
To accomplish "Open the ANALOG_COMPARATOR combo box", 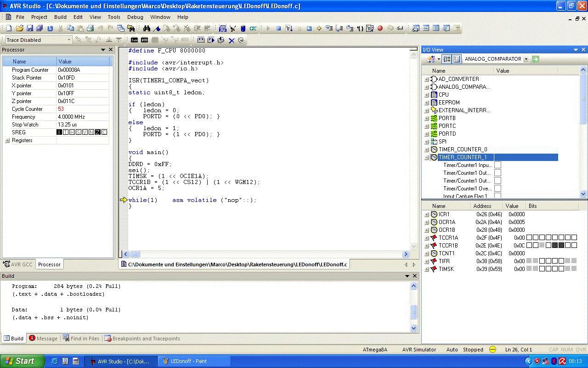I will (x=526, y=59).
